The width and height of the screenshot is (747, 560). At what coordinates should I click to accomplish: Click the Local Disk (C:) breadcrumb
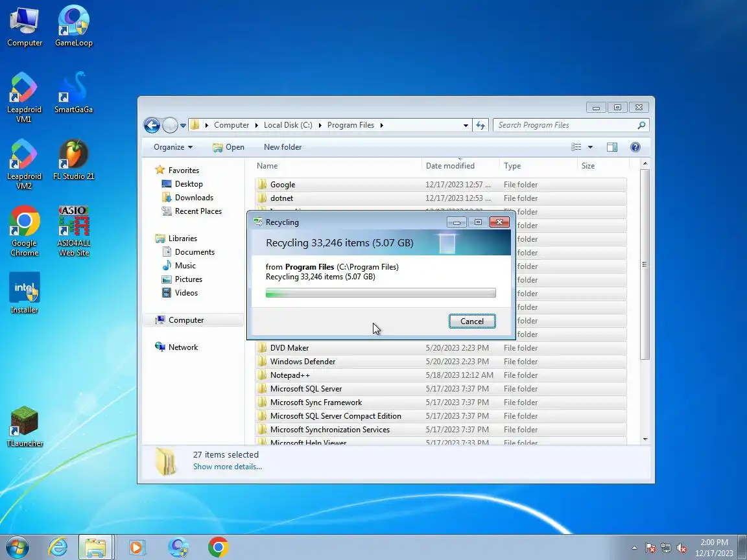coord(288,125)
